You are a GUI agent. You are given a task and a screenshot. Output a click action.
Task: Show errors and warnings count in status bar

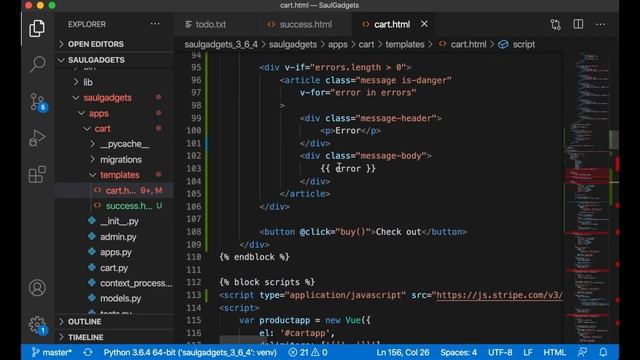pos(308,352)
